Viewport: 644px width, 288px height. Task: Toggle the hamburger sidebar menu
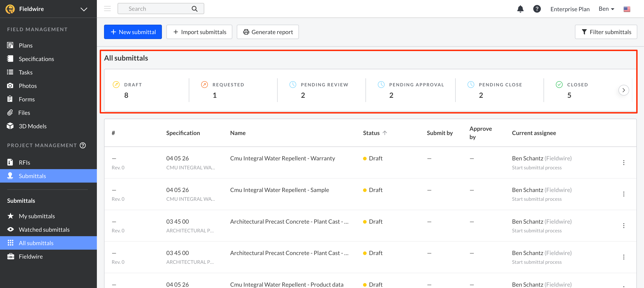(x=107, y=9)
